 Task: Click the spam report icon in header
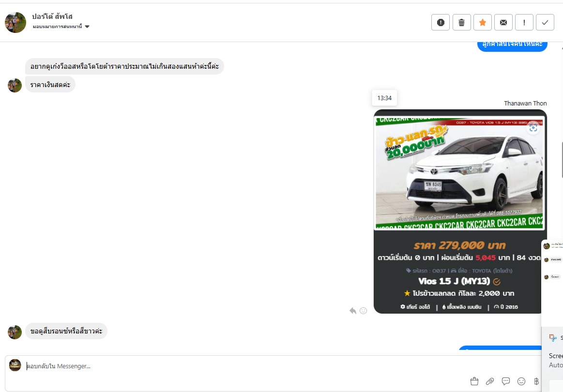441,23
